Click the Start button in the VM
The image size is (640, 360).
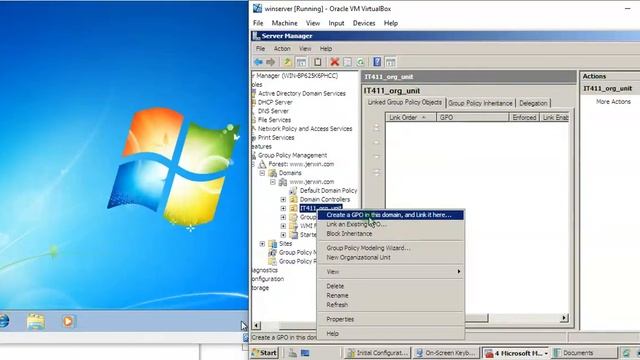(x=264, y=353)
